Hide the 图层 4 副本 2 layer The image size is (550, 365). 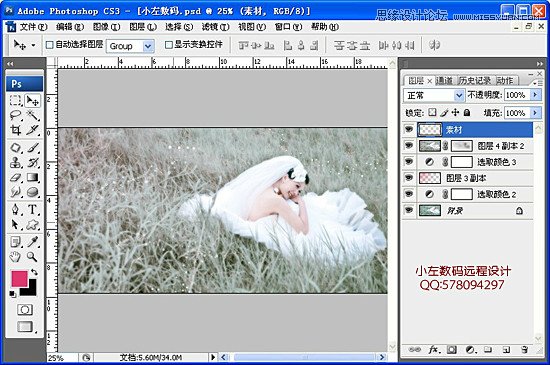409,145
